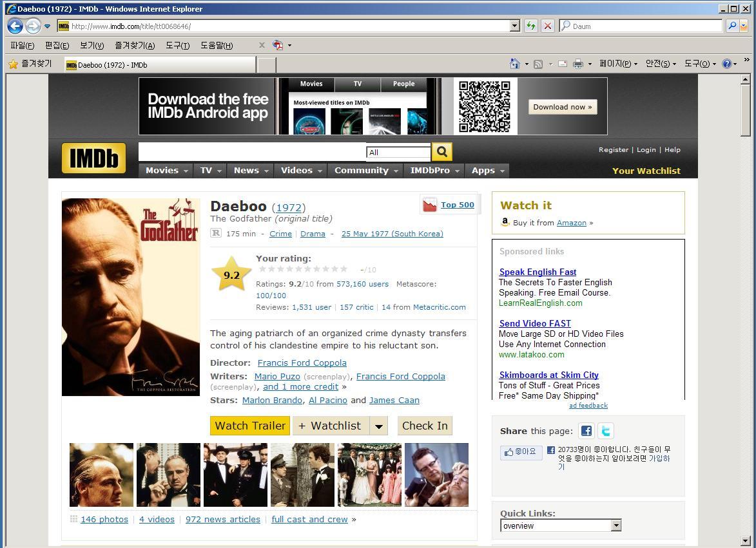Open the 편집(E) menu

coord(57,45)
